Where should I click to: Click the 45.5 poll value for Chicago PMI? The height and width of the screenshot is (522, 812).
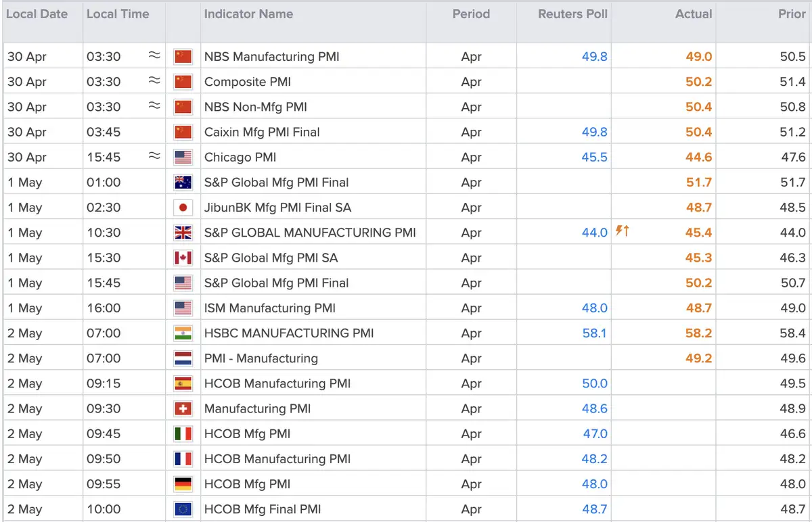tap(595, 157)
